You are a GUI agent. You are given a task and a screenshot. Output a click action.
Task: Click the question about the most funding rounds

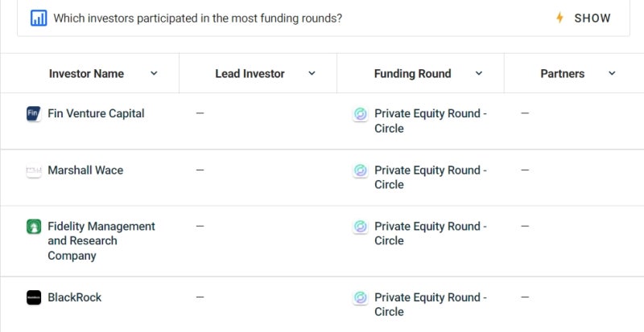197,18
